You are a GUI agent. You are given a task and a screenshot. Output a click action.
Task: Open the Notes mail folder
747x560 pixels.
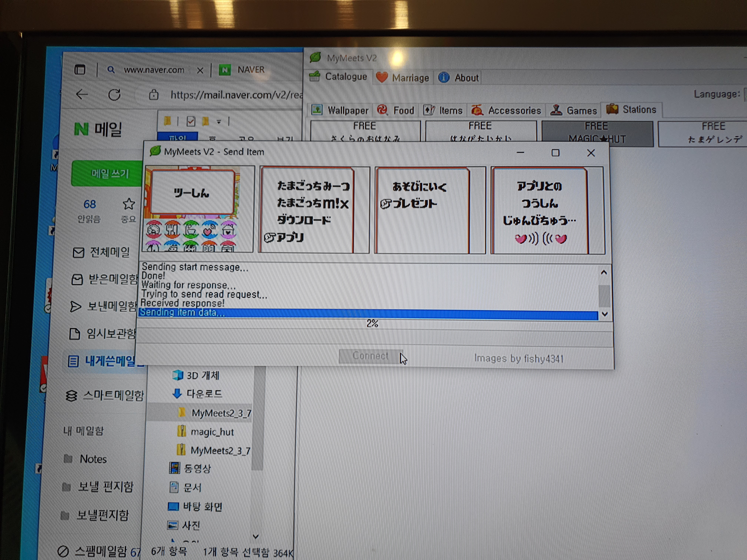coord(85,459)
